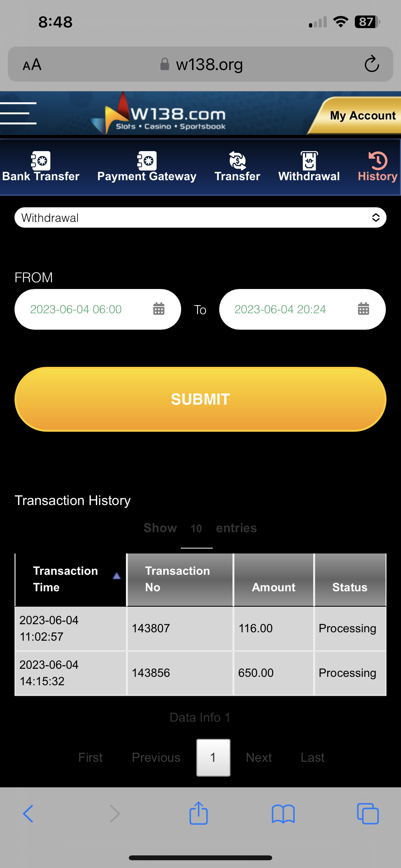This screenshot has width=401, height=868.
Task: Open the hamburger menu icon
Action: [x=18, y=113]
